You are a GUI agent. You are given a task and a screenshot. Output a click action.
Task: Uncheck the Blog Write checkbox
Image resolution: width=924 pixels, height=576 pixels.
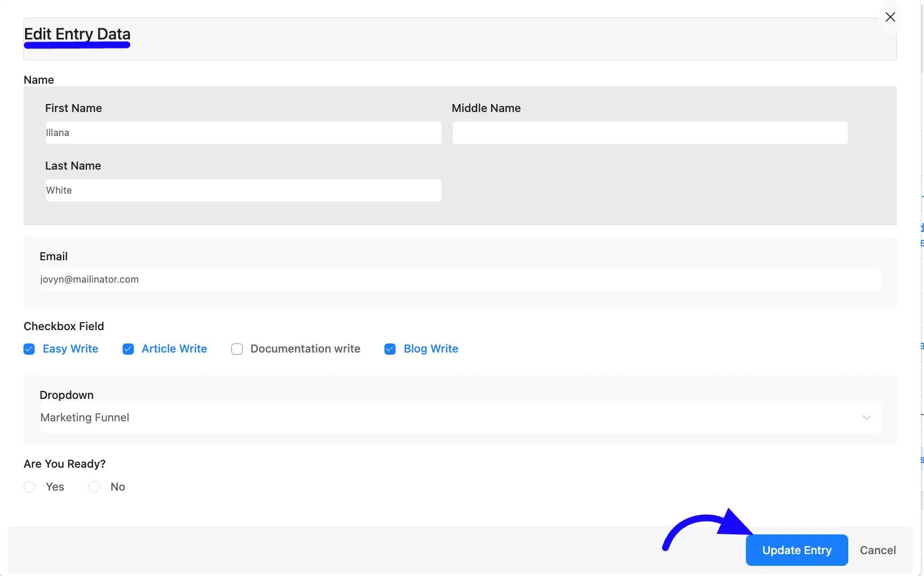390,349
